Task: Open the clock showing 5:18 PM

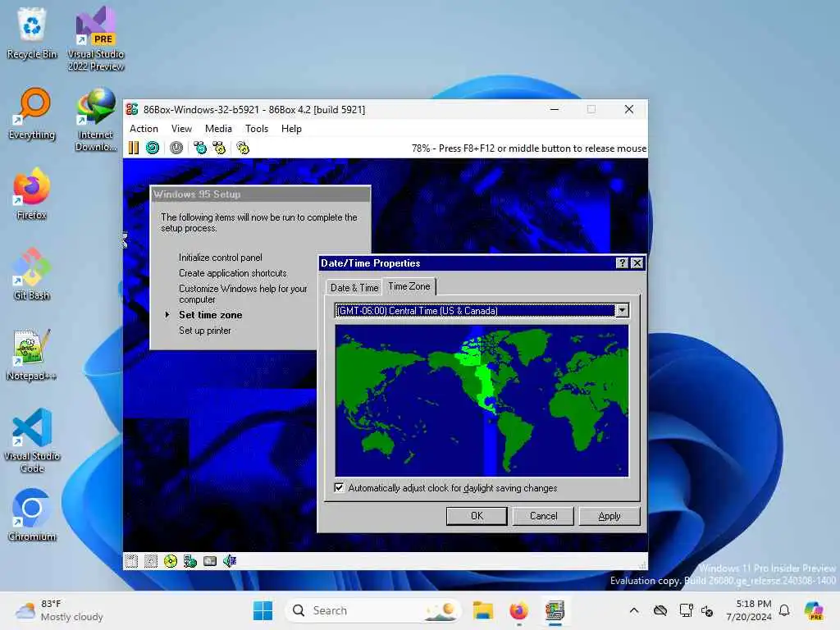Action: [750, 610]
